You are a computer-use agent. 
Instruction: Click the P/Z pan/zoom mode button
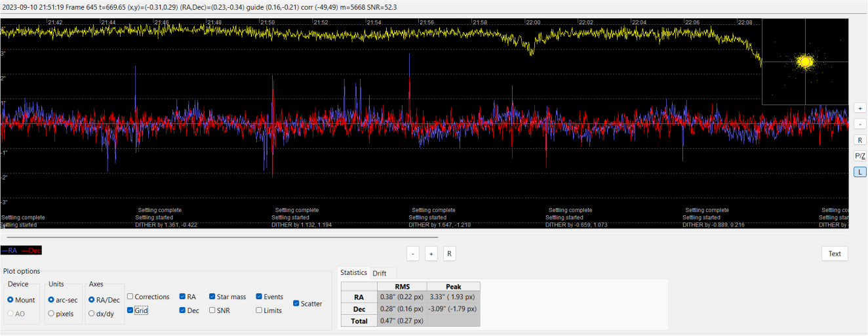(x=859, y=156)
